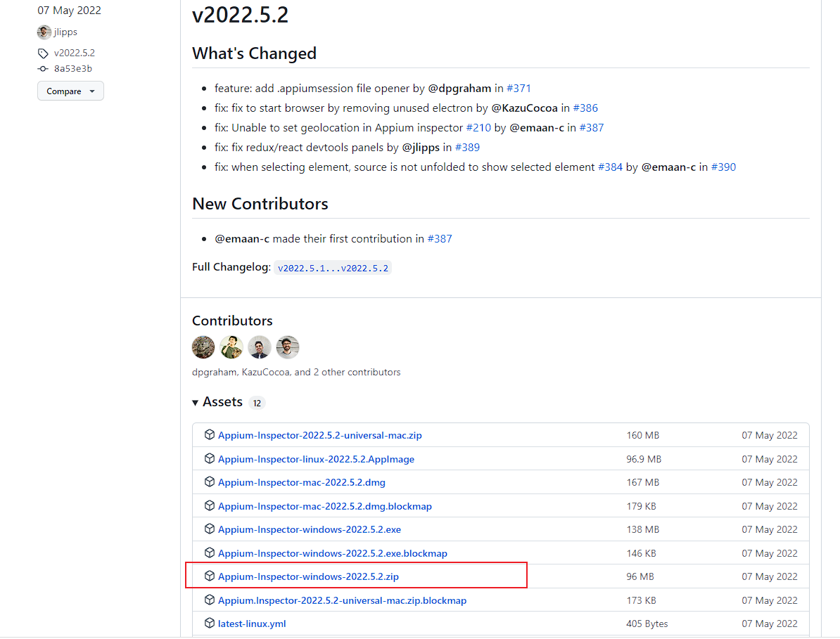Viewport: 840px width, 639px height.
Task: Click package icon for Appium-Inspector-windows-2022.5.2.exe
Action: [210, 529]
